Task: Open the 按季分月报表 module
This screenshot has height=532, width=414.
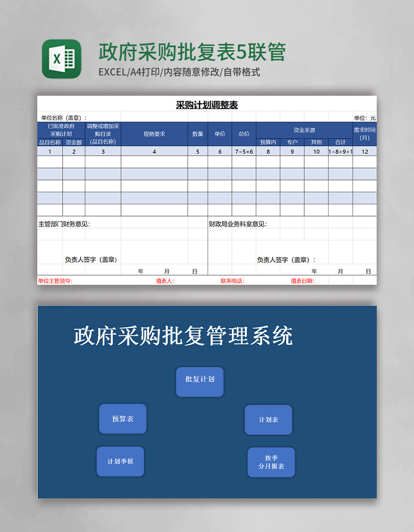Action: point(271,462)
